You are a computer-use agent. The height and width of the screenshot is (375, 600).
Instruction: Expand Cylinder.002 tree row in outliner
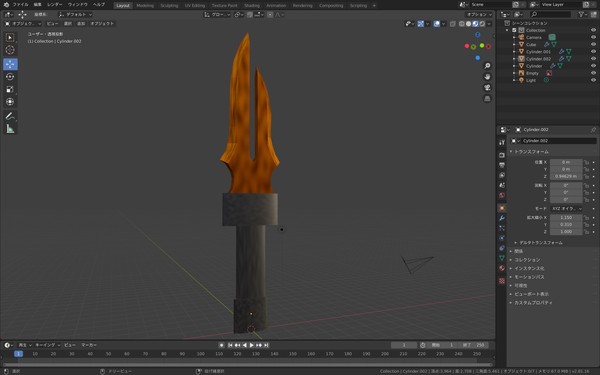[x=514, y=59]
